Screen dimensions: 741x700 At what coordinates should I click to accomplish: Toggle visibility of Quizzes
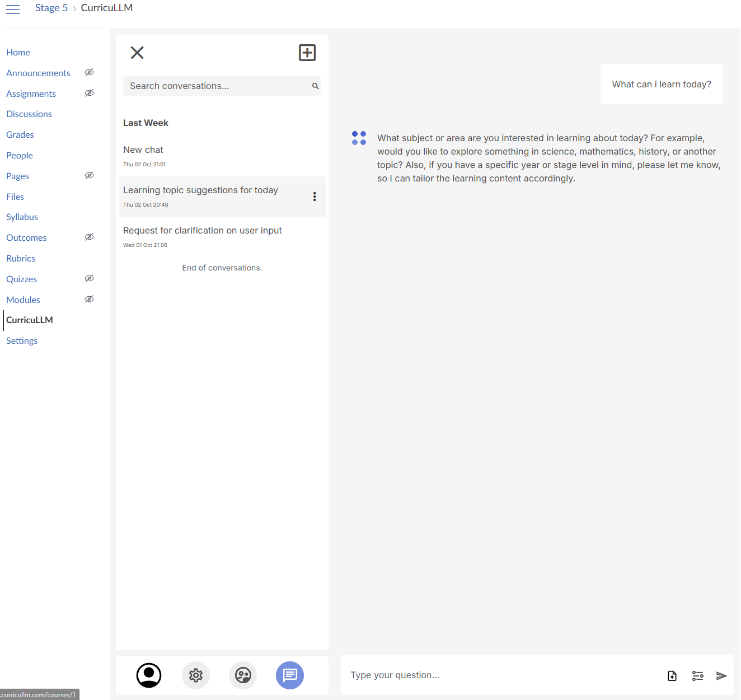click(x=89, y=278)
